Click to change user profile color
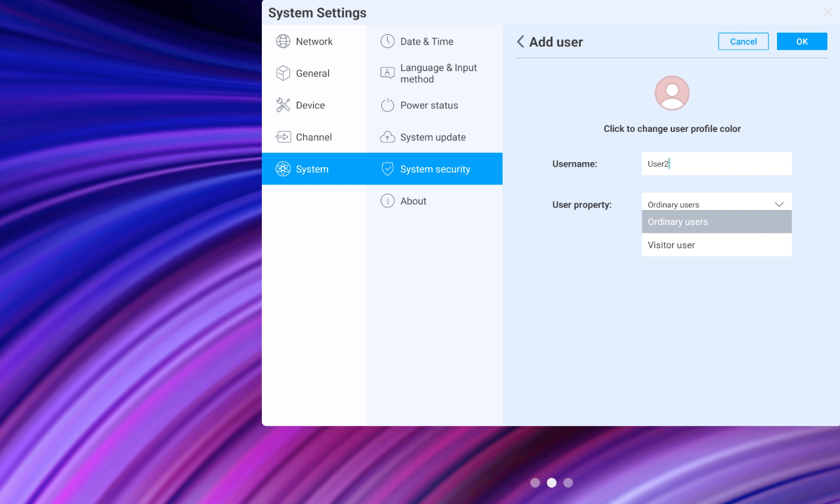 click(x=671, y=93)
